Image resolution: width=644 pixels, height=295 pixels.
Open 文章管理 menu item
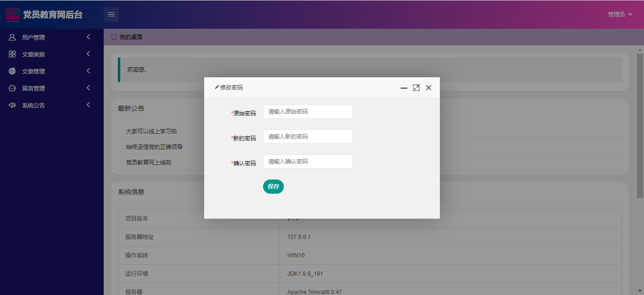(x=52, y=71)
